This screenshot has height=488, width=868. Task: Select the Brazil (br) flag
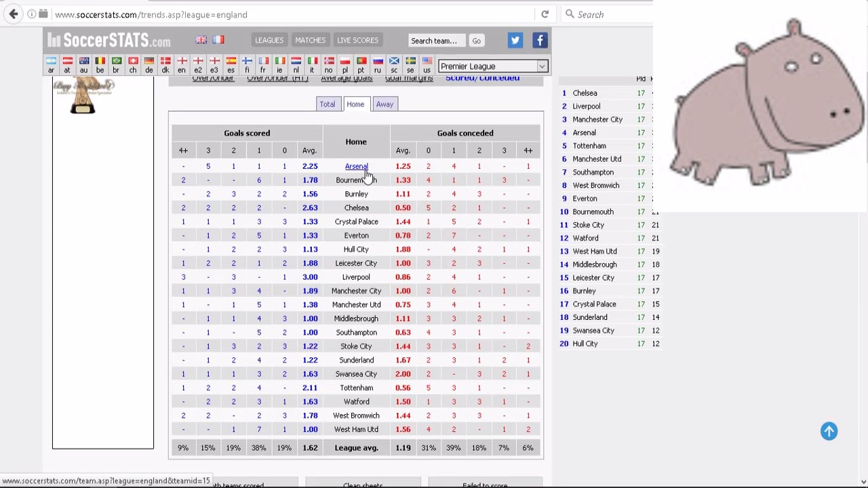click(116, 62)
